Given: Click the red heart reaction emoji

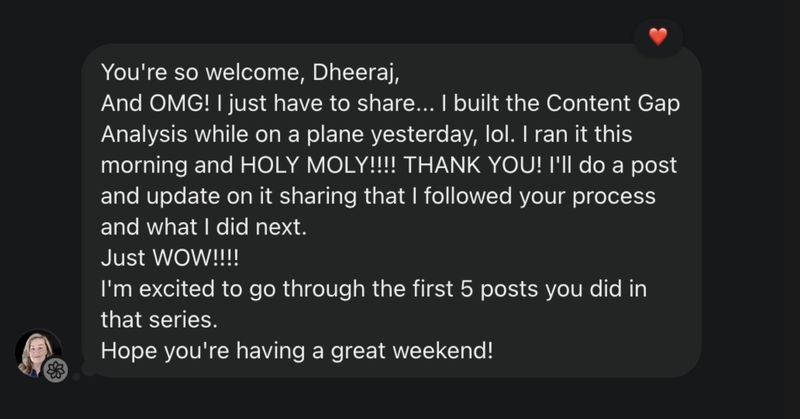Looking at the screenshot, I should 658,37.
